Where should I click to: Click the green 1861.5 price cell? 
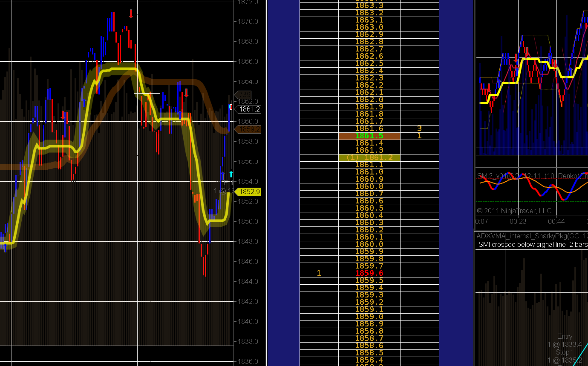[369, 136]
